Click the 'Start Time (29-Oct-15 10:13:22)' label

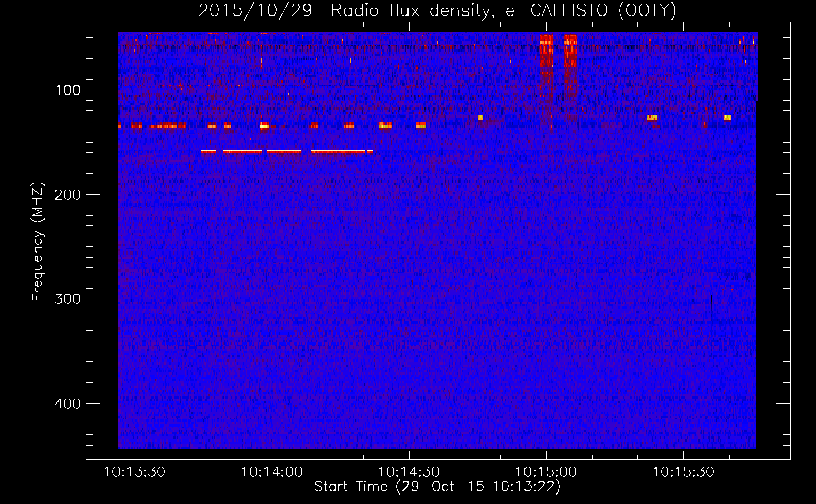point(437,487)
